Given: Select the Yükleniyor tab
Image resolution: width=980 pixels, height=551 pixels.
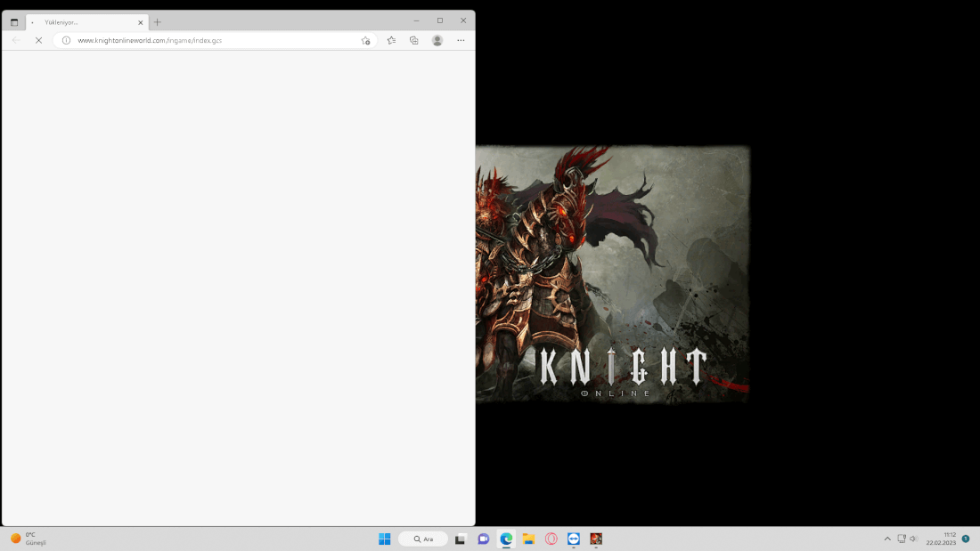Looking at the screenshot, I should point(80,22).
